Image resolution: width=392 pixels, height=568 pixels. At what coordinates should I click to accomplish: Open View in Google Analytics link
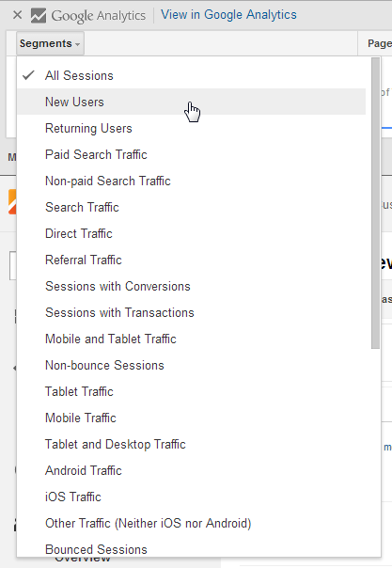coord(228,15)
